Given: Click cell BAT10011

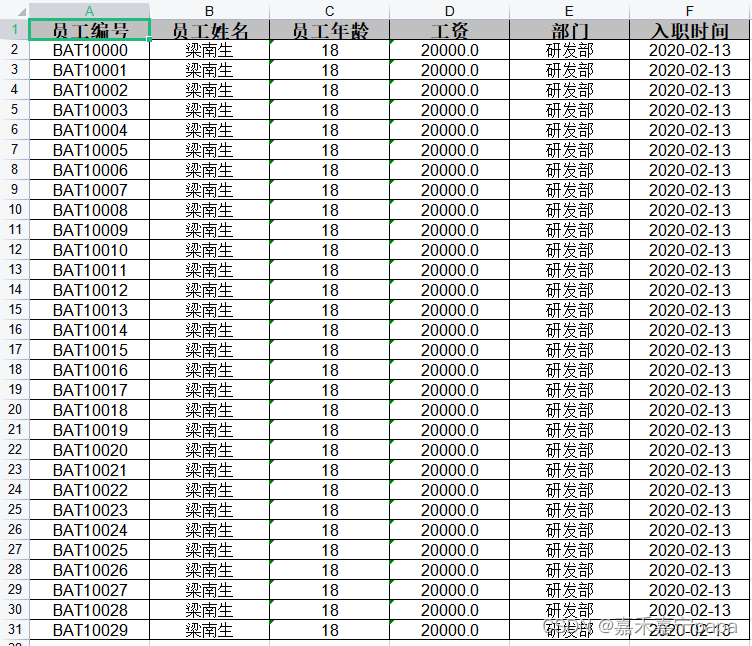Looking at the screenshot, I should 90,270.
